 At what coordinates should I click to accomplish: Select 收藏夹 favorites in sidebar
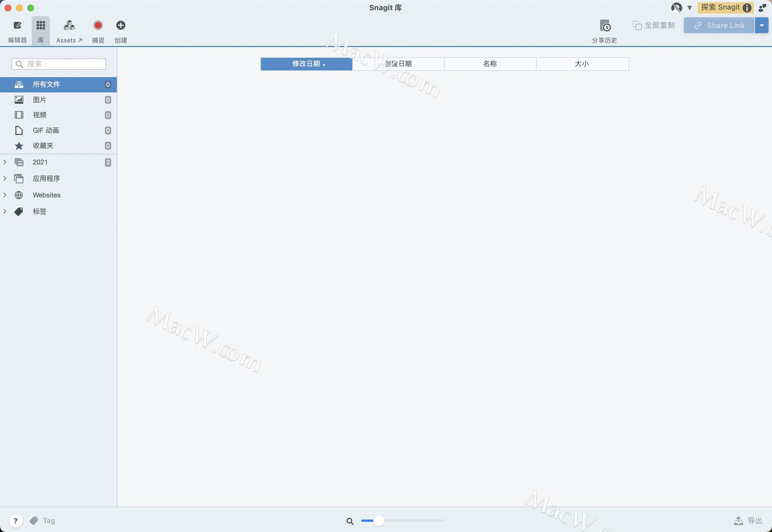pyautogui.click(x=58, y=146)
